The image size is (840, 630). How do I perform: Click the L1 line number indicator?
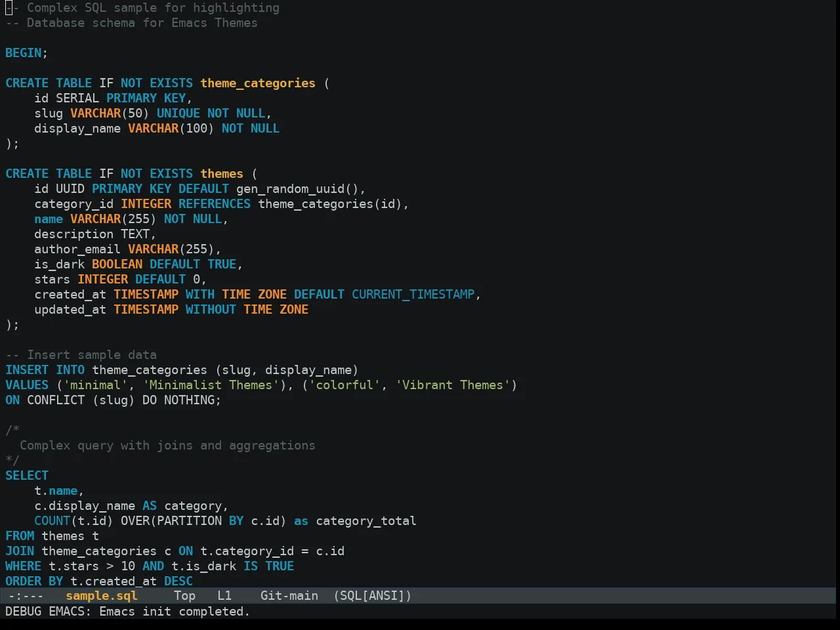point(224,596)
